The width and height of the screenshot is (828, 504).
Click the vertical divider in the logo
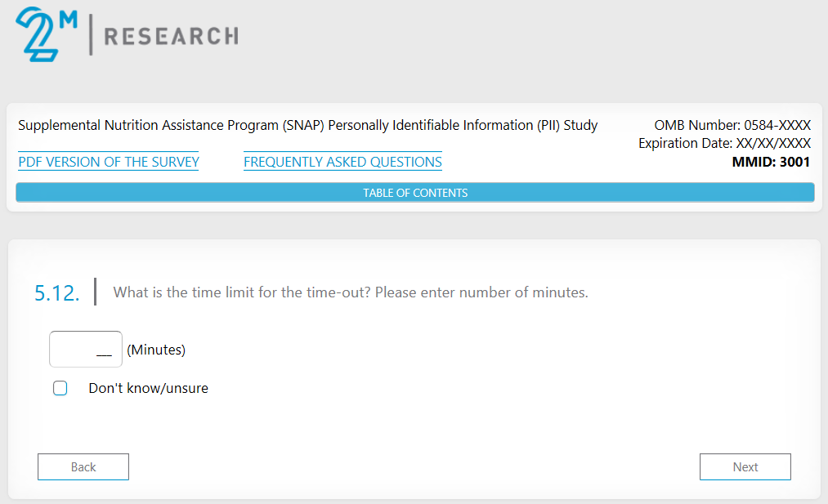91,36
